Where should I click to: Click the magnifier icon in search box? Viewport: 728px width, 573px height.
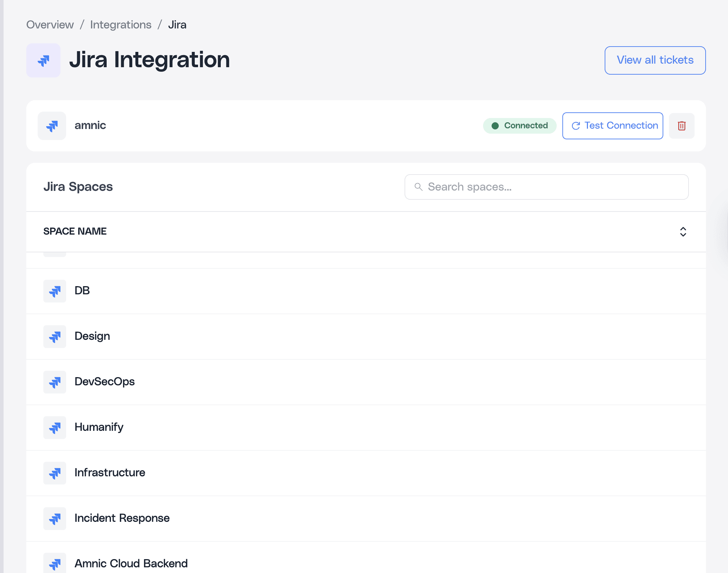[x=418, y=187]
